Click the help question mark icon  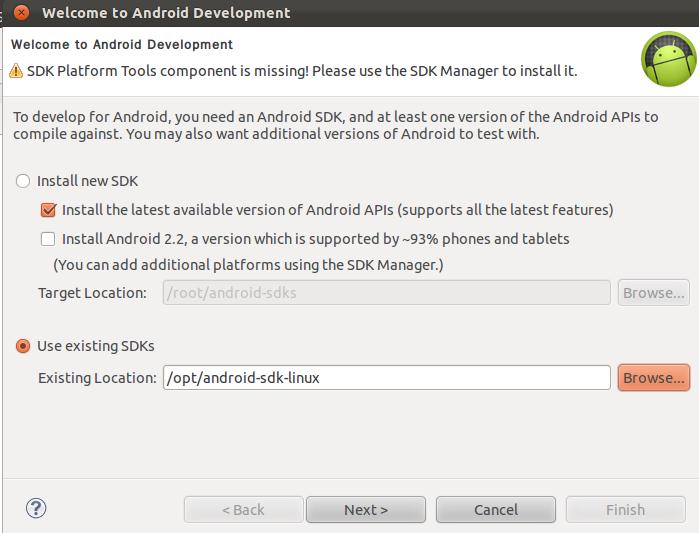pyautogui.click(x=36, y=508)
